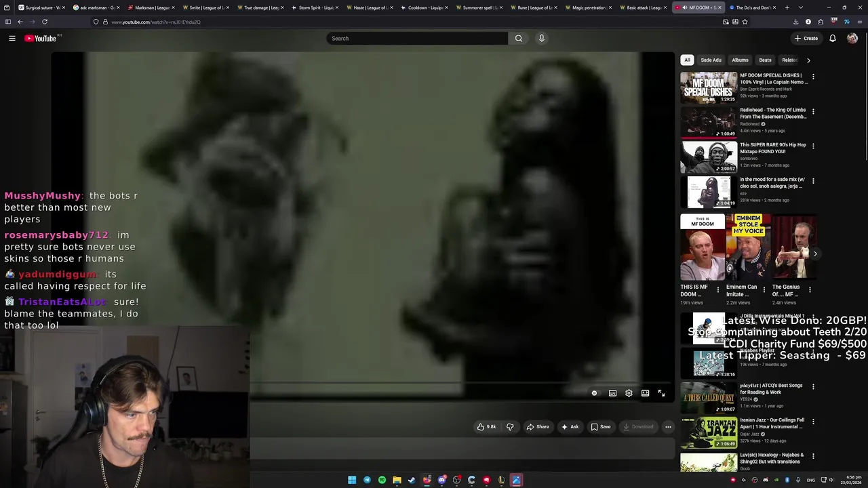Enter fullscreen mode on the video
This screenshot has width=868, height=488.
(x=661, y=393)
